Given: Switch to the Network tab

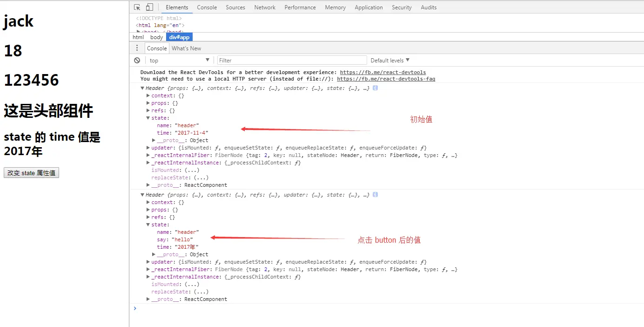Looking at the screenshot, I should pyautogui.click(x=265, y=7).
